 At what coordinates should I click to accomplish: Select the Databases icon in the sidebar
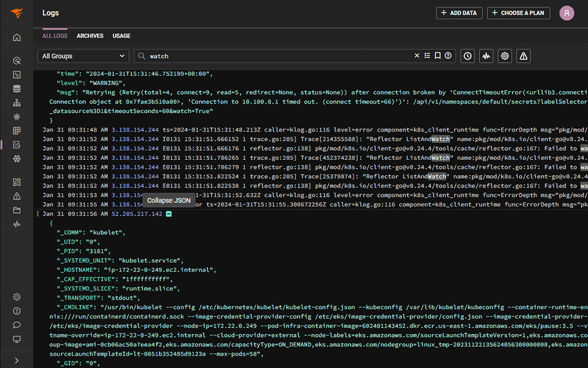click(17, 89)
